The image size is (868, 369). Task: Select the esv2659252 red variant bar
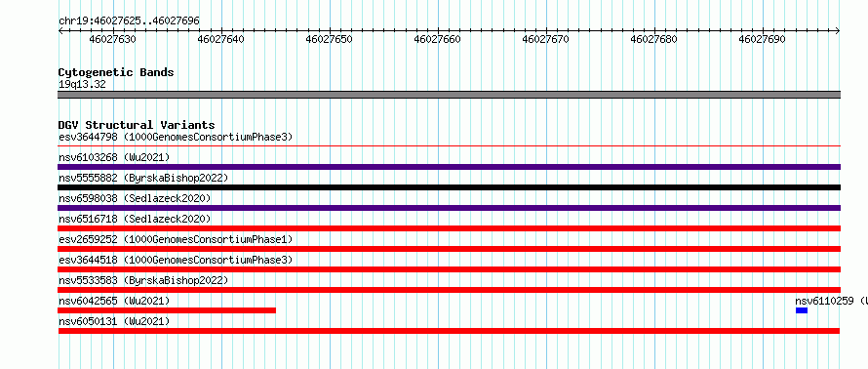tap(449, 249)
